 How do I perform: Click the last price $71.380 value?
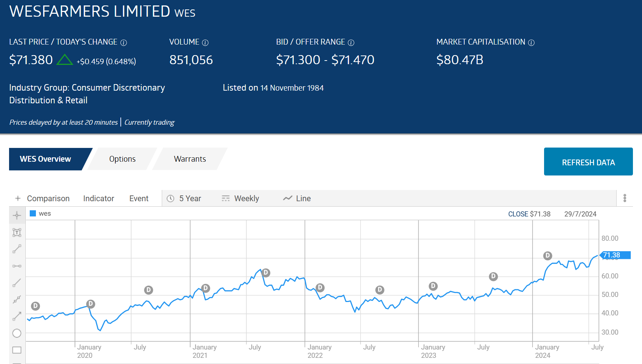pos(31,60)
